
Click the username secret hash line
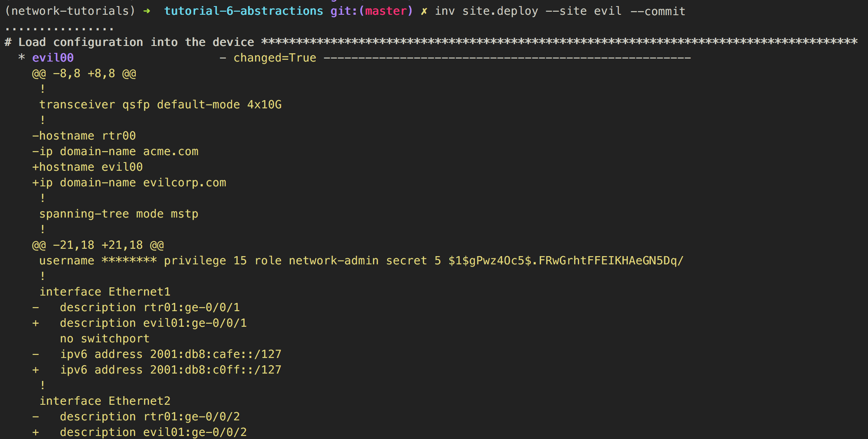(362, 260)
